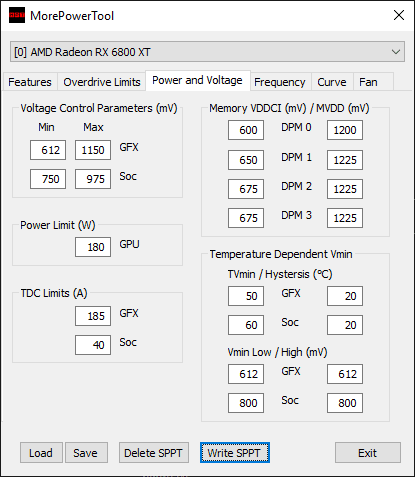Click the Load button
The image size is (415, 477).
(x=41, y=453)
